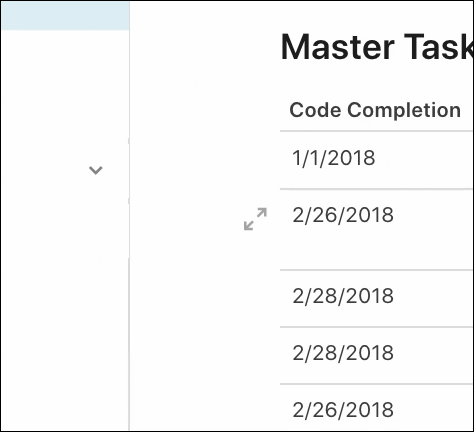
Task: Select the bottom 2/26/2018 date cell
Action: pos(343,410)
